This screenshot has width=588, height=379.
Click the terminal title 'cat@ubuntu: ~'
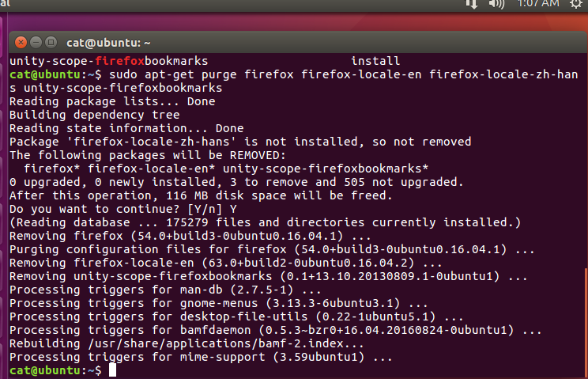(x=108, y=43)
